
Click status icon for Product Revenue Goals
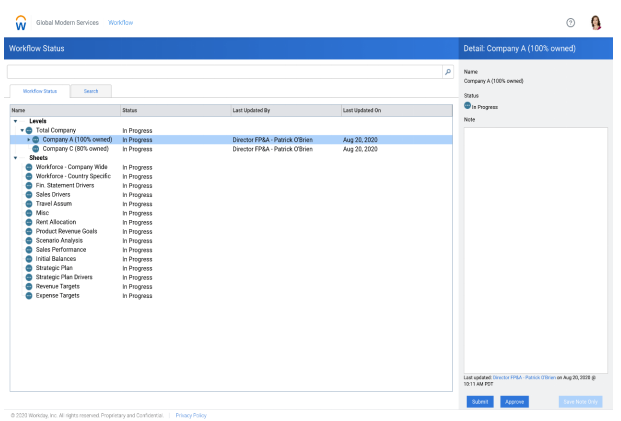29,231
